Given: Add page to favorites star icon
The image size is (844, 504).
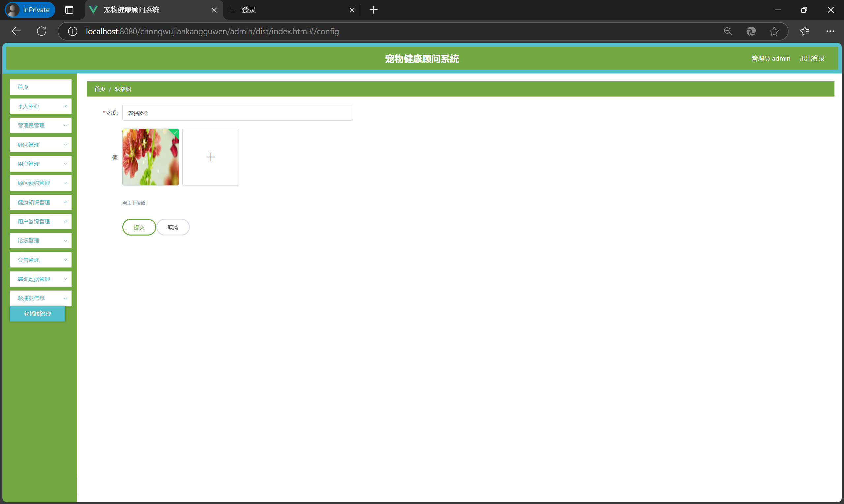Looking at the screenshot, I should 774,31.
